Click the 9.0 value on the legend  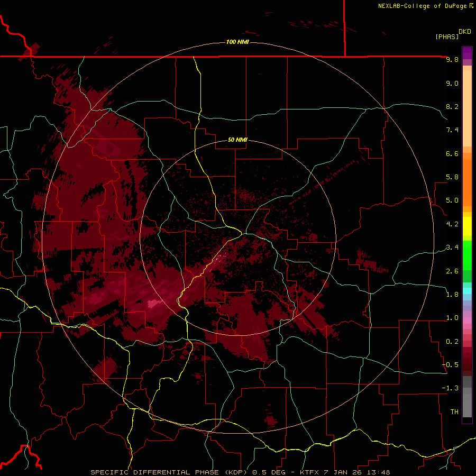(452, 83)
